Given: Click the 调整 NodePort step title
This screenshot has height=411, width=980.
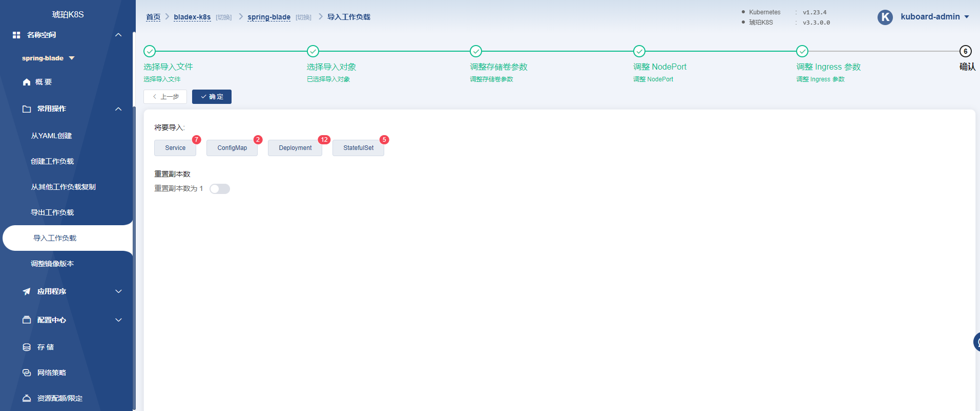Looking at the screenshot, I should pyautogui.click(x=660, y=67).
